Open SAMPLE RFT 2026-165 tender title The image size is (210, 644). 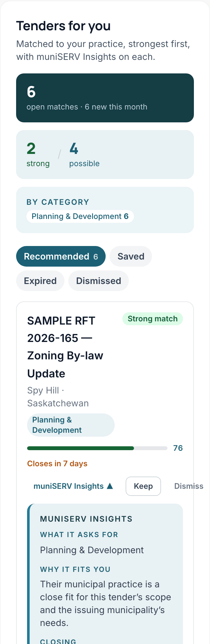coord(65,347)
